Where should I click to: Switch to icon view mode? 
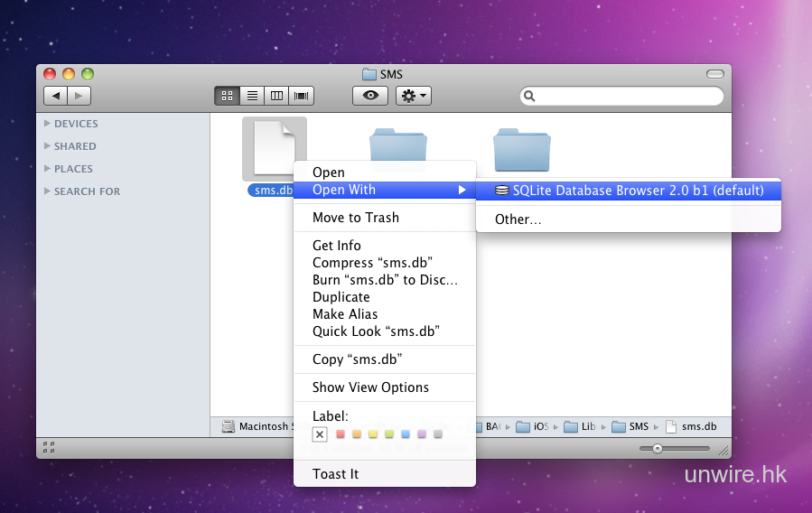[228, 96]
